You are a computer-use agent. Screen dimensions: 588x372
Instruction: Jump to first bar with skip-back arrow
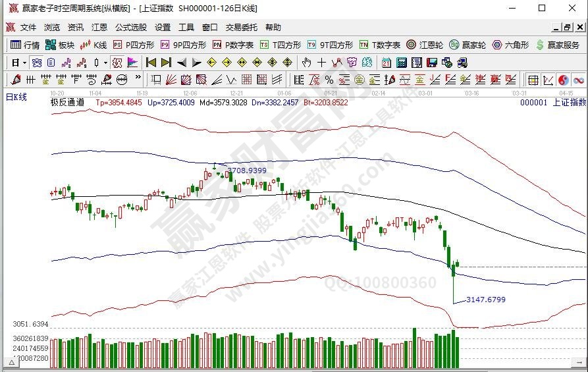pyautogui.click(x=151, y=63)
